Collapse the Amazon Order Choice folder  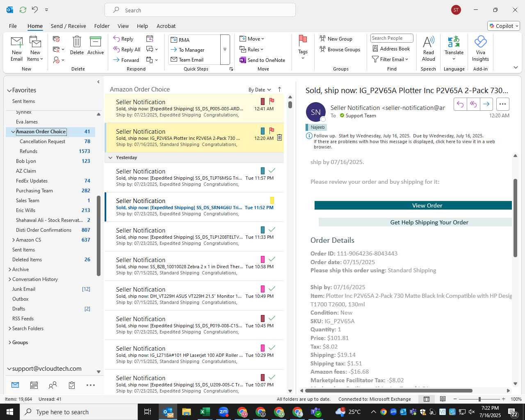click(13, 132)
